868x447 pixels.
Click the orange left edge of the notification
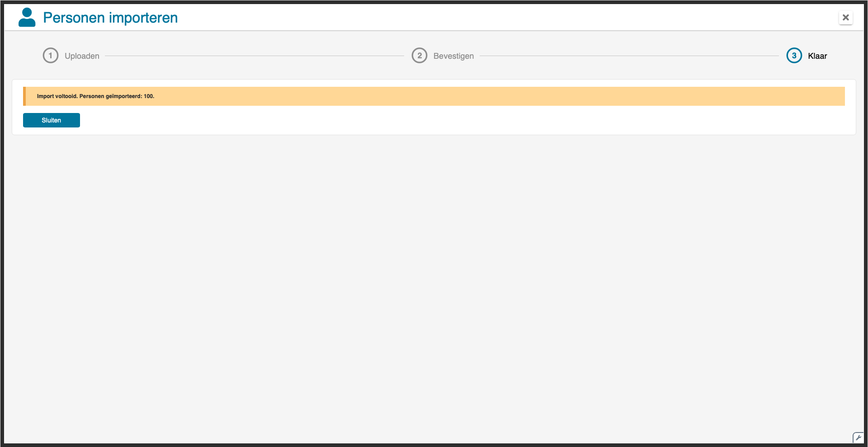click(24, 96)
